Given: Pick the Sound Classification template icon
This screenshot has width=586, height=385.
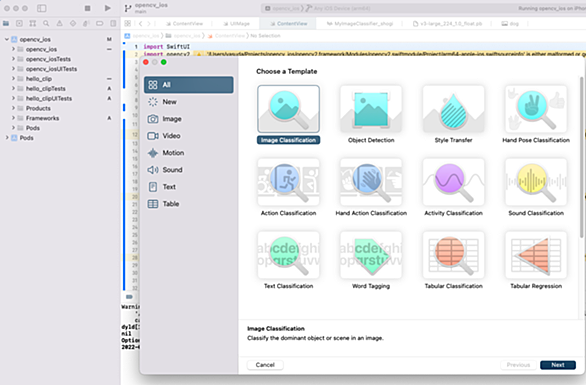Looking at the screenshot, I should pos(536,182).
